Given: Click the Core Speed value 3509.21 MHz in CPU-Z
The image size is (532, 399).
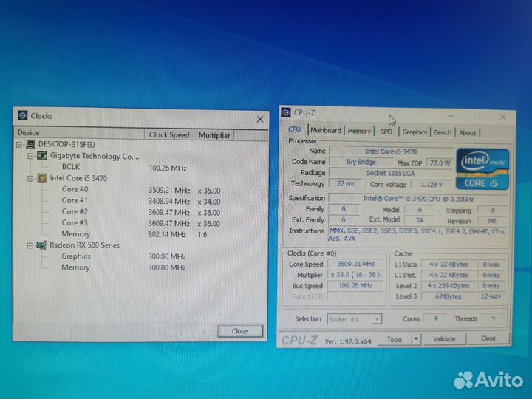Looking at the screenshot, I should 355,264.
